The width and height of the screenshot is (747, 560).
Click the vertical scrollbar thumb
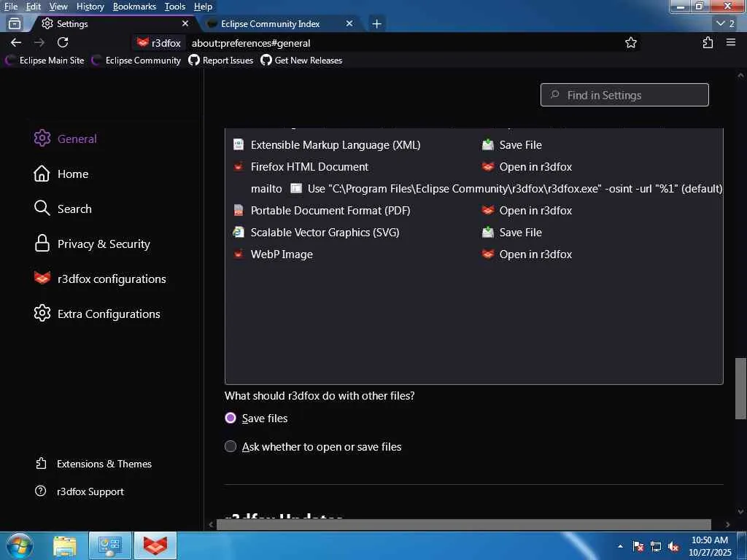point(740,389)
